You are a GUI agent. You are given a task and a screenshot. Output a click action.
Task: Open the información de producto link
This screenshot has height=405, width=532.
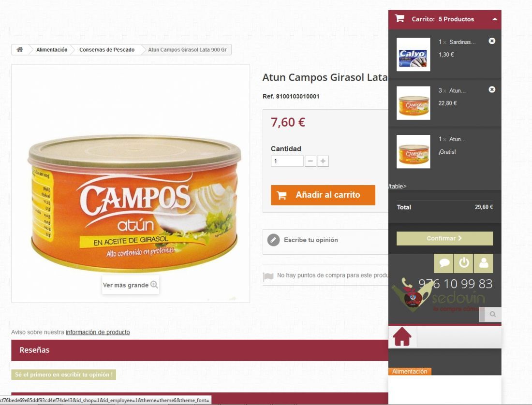pos(98,332)
